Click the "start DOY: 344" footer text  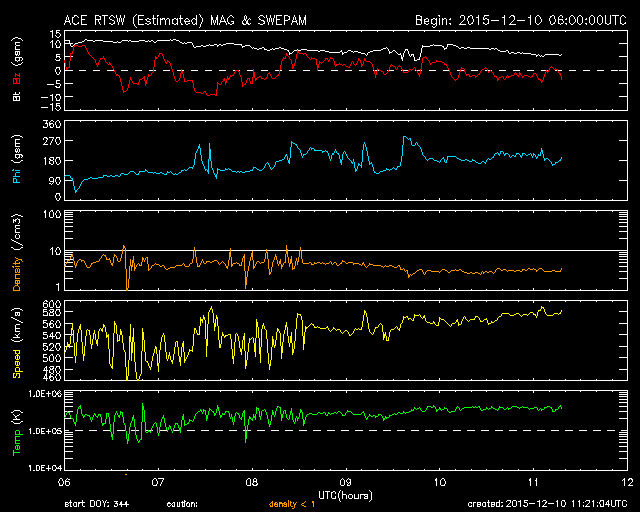(x=97, y=504)
